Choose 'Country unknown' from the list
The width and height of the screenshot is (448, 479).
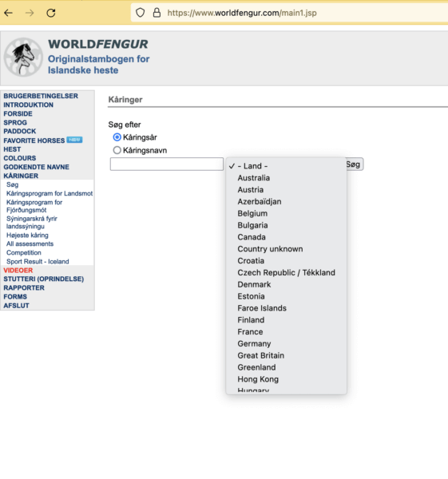point(287,249)
